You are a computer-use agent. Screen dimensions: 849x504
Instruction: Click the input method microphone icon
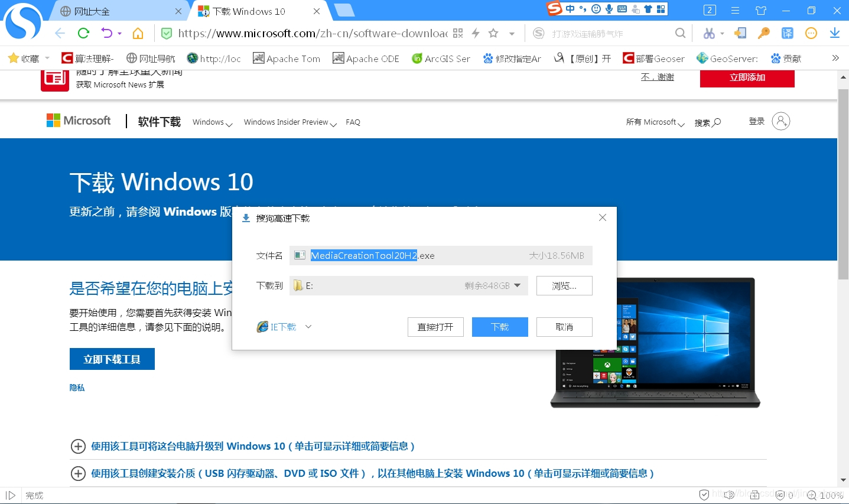pyautogui.click(x=609, y=9)
